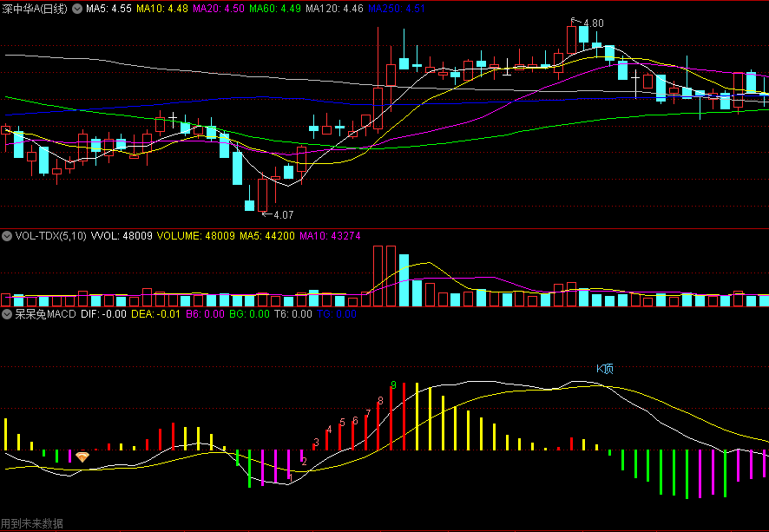769x532 pixels.
Task: Click the K顶 signal label in MACD
Action: tap(605, 369)
